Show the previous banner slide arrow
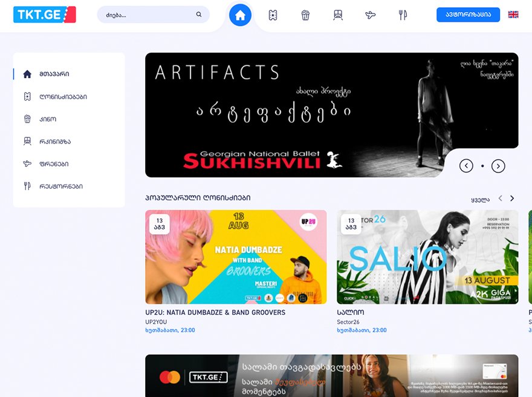The width and height of the screenshot is (532, 397). click(466, 166)
